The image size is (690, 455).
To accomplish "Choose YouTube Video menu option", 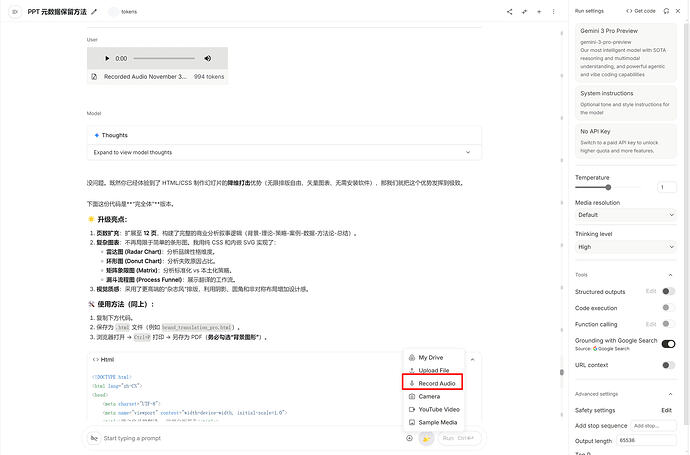I will [x=433, y=409].
